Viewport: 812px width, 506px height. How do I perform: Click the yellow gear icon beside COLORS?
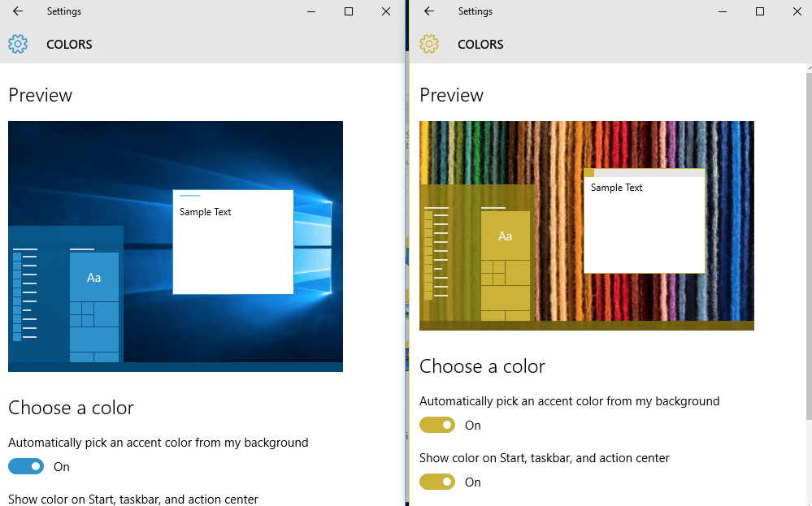[x=429, y=45]
